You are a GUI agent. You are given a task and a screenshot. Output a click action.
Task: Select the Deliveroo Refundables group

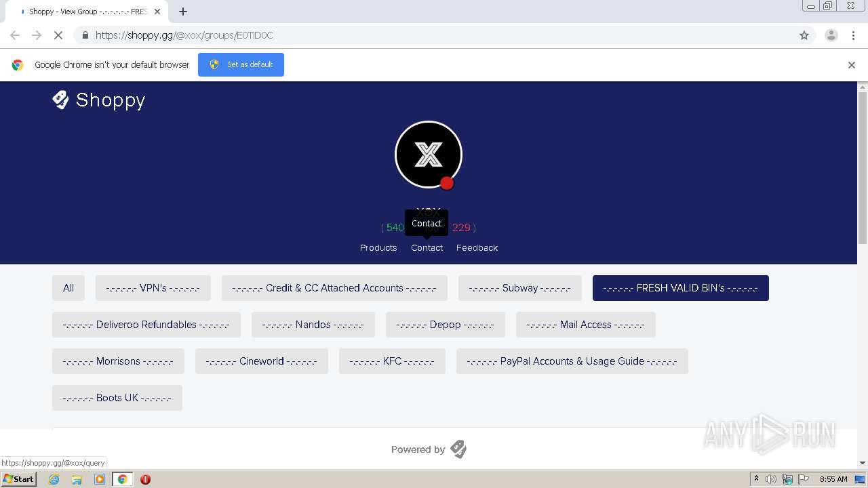pos(146,325)
